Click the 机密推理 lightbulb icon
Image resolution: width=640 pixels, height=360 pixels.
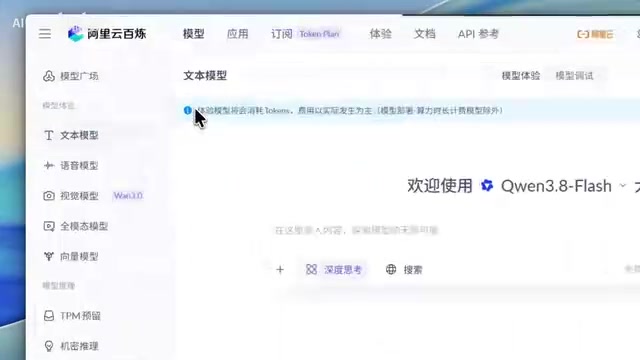click(x=49, y=346)
